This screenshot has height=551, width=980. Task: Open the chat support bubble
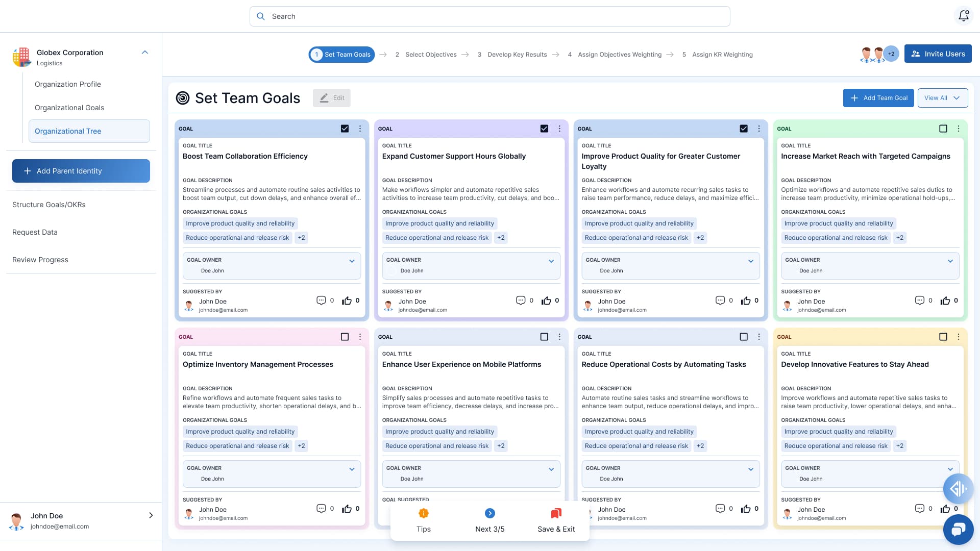pyautogui.click(x=958, y=530)
